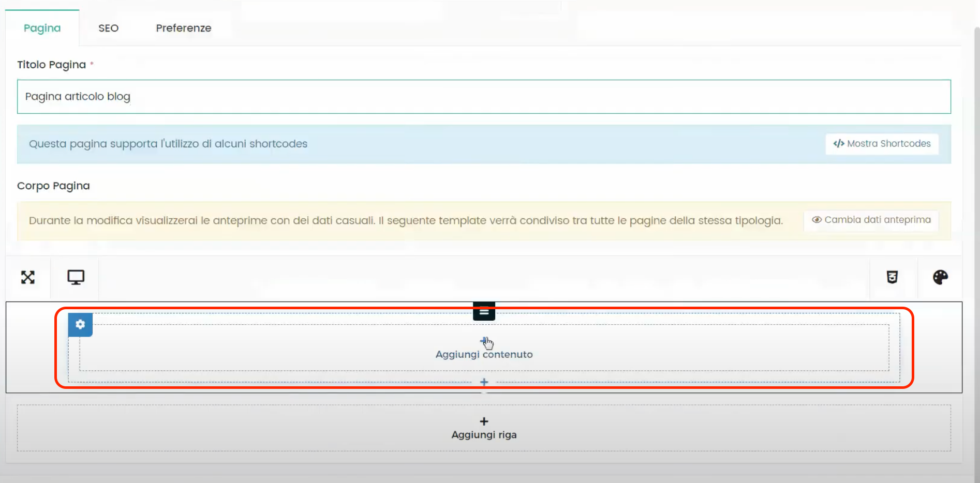
Task: Open the custom CSS editor icon
Action: [892, 278]
